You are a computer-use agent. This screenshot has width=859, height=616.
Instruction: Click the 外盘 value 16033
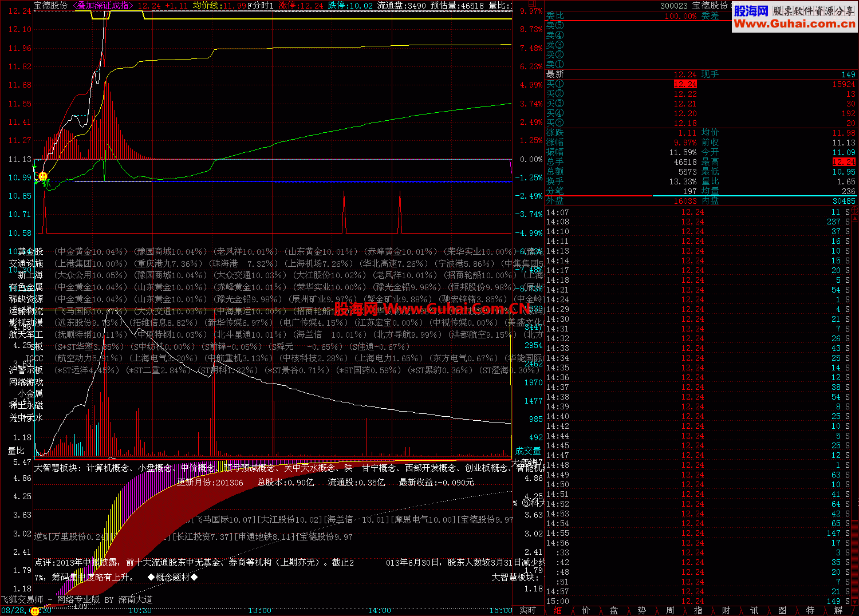click(x=685, y=201)
